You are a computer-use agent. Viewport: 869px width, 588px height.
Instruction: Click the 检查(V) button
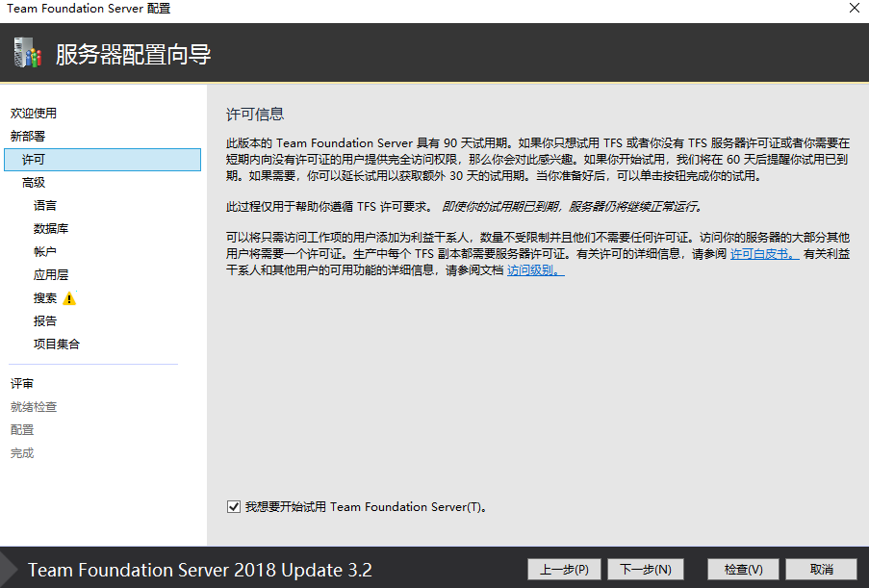coord(743,569)
